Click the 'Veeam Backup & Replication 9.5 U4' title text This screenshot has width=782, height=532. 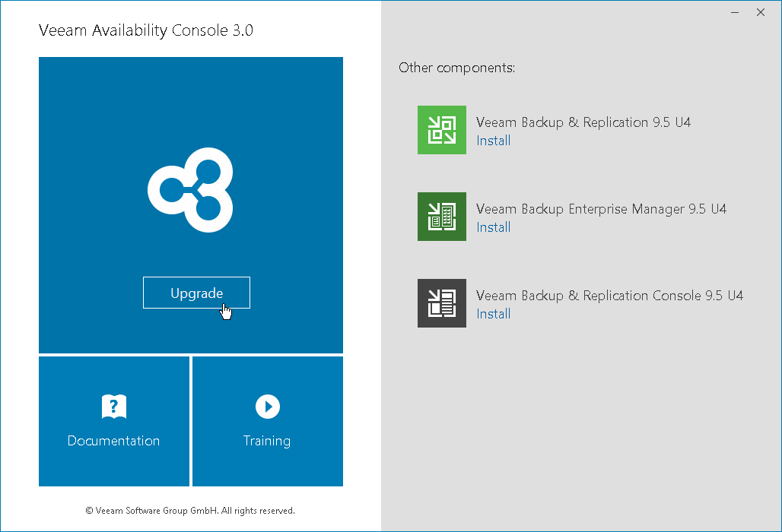pyautogui.click(x=583, y=122)
